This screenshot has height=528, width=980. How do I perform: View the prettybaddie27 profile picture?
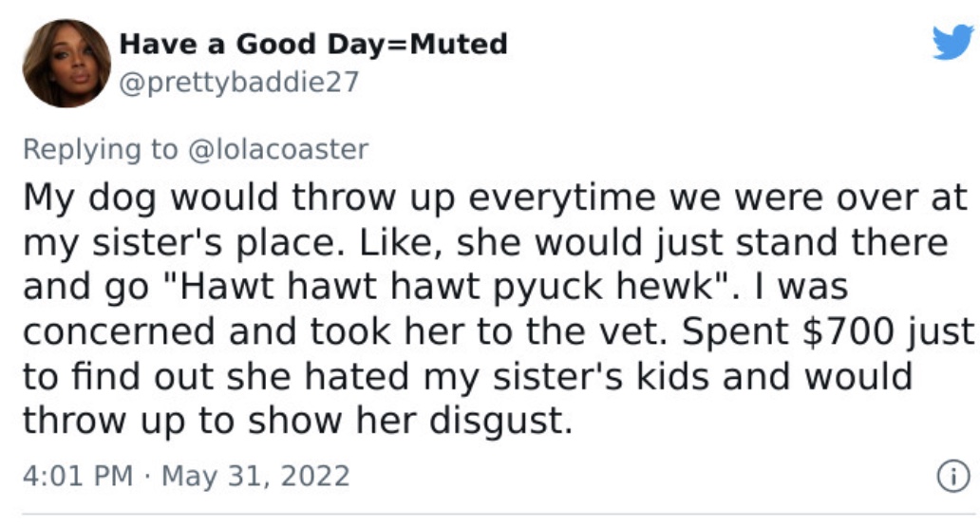[x=66, y=63]
